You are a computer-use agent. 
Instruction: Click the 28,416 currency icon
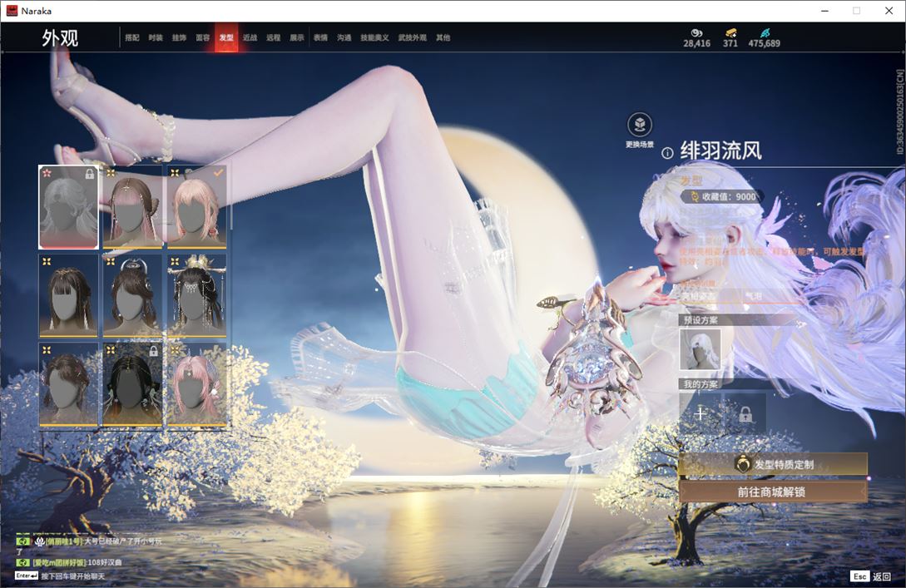click(x=697, y=33)
